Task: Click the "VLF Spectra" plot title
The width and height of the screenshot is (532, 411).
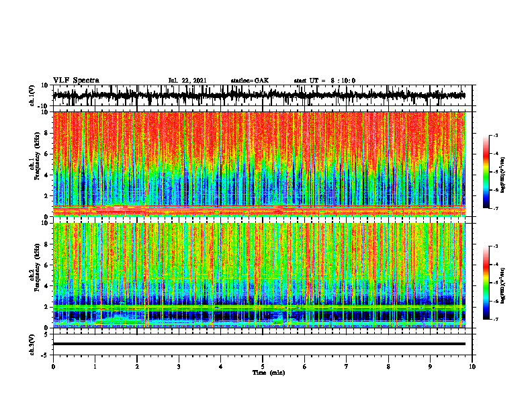Action: pos(76,81)
